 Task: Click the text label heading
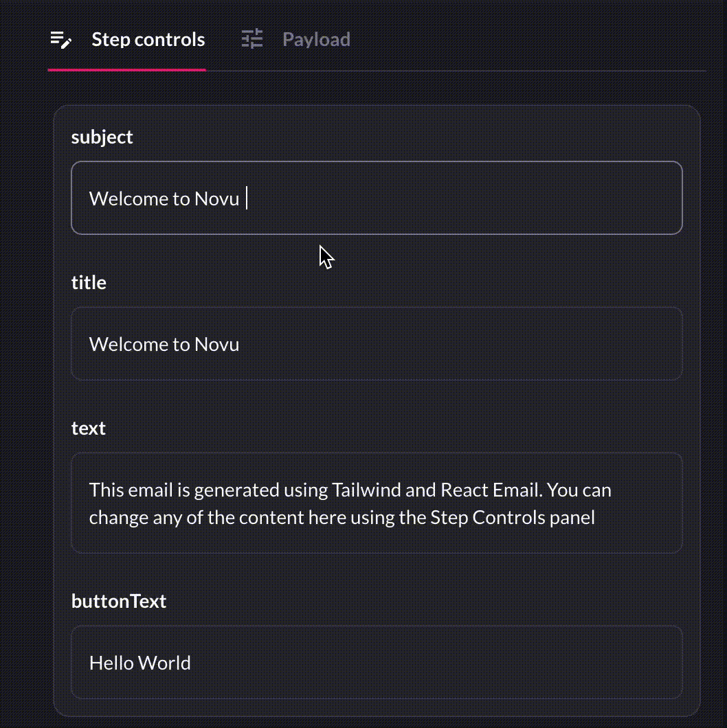pos(88,428)
